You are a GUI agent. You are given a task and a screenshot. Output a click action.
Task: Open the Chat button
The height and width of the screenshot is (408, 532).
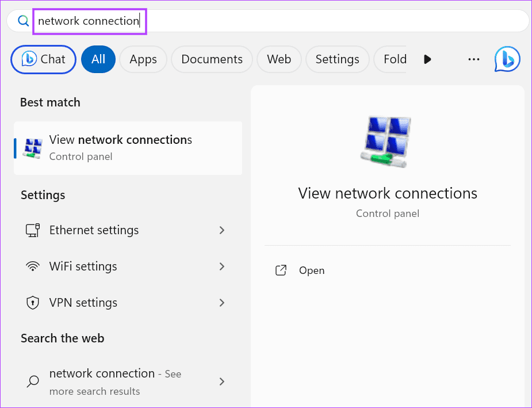pyautogui.click(x=43, y=59)
